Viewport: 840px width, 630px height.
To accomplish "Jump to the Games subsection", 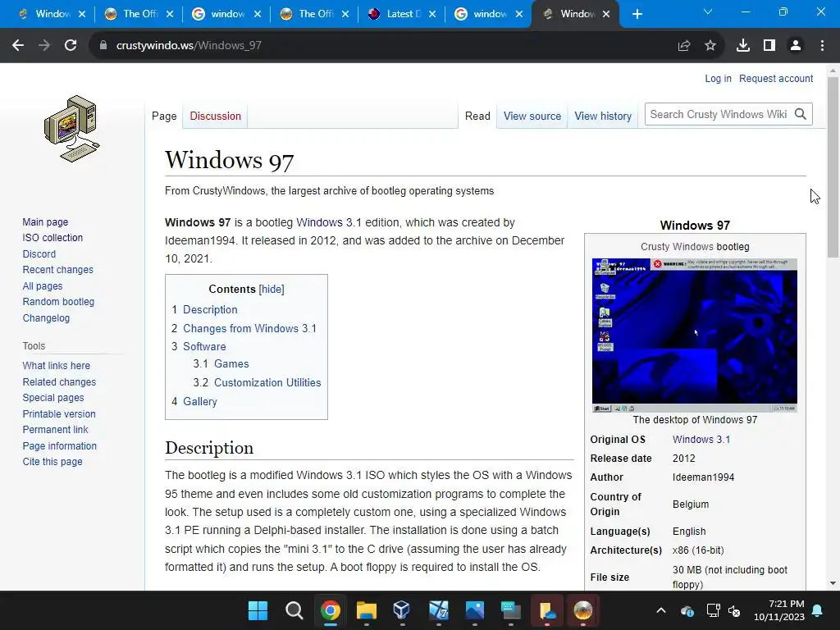I will [x=231, y=363].
